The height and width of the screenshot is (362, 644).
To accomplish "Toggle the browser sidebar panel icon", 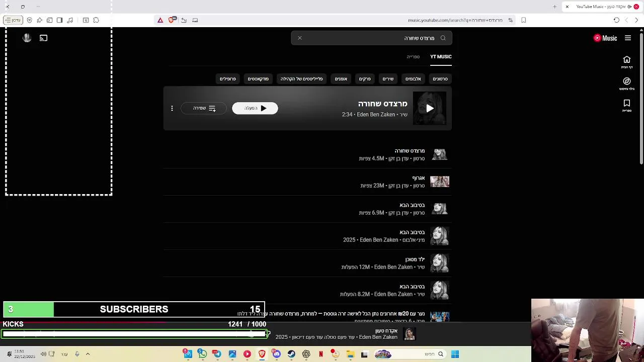I will (x=60, y=20).
